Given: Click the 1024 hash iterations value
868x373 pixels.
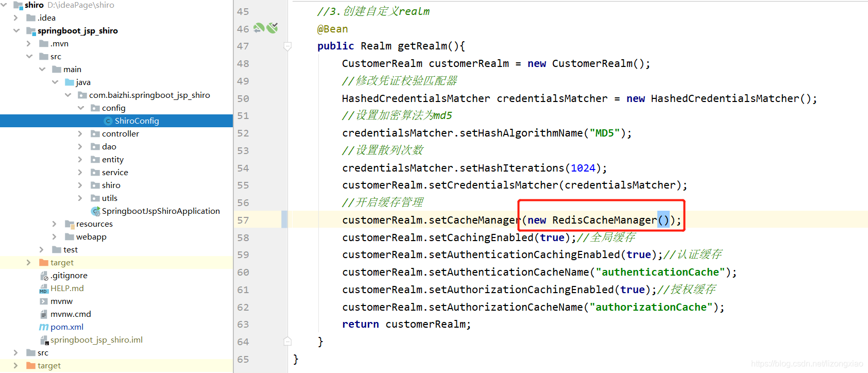Looking at the screenshot, I should [x=583, y=168].
